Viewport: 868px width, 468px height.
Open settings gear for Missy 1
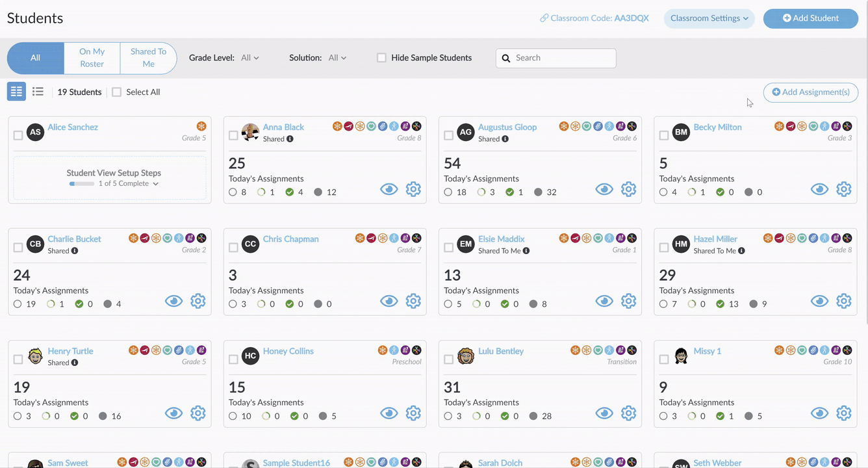tap(843, 413)
